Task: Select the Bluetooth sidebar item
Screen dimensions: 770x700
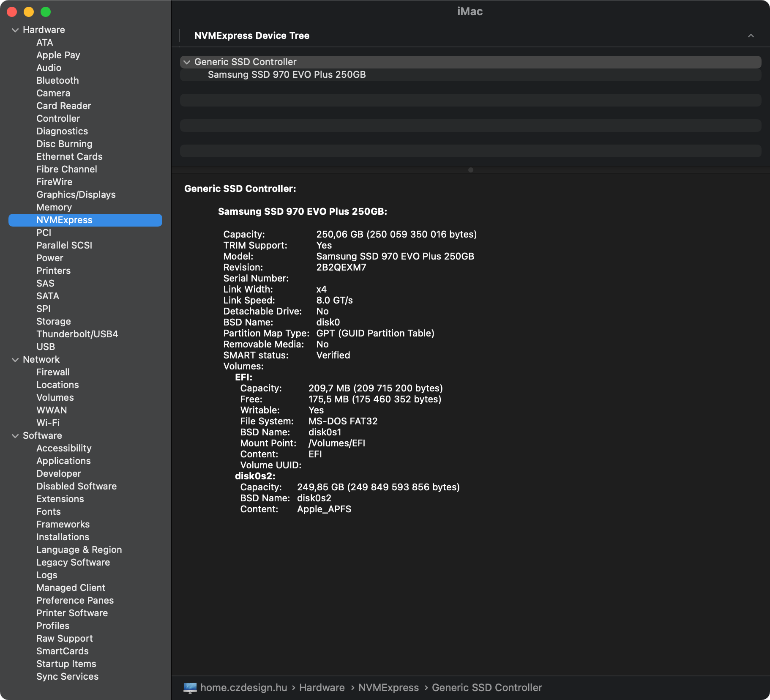Action: 57,81
